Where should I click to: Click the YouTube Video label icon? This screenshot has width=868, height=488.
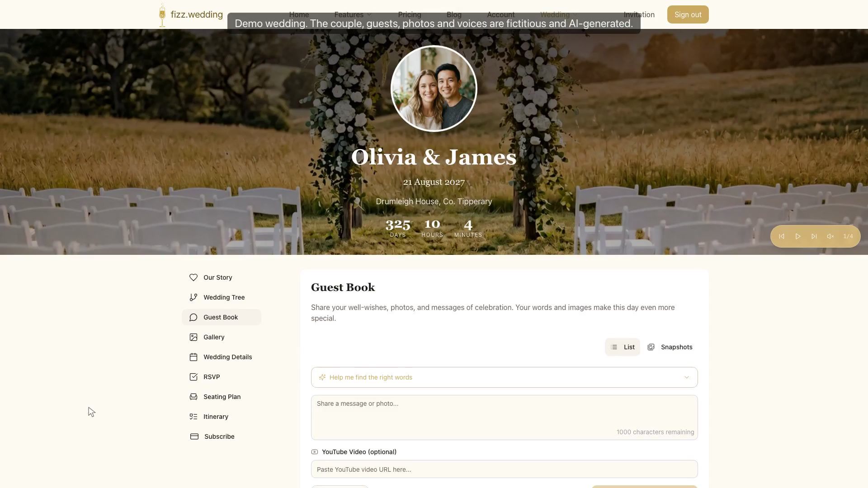click(315, 452)
